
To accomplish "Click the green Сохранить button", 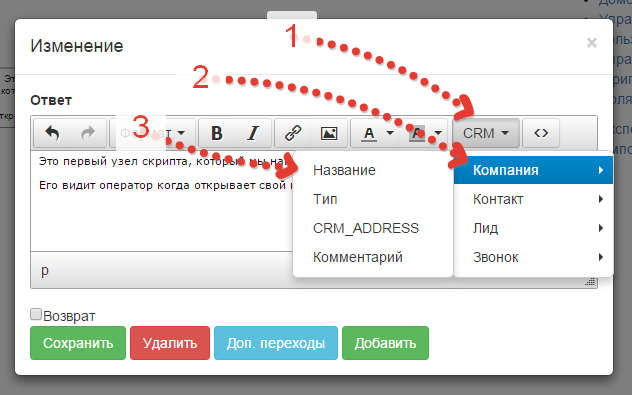I will pos(78,343).
